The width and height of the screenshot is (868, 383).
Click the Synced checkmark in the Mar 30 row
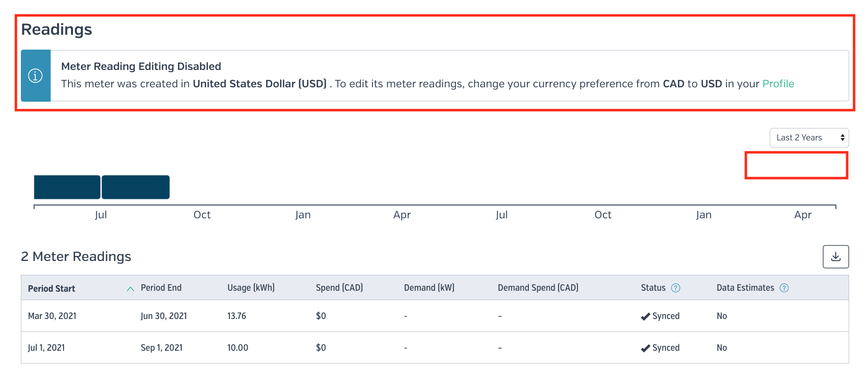[x=646, y=317]
